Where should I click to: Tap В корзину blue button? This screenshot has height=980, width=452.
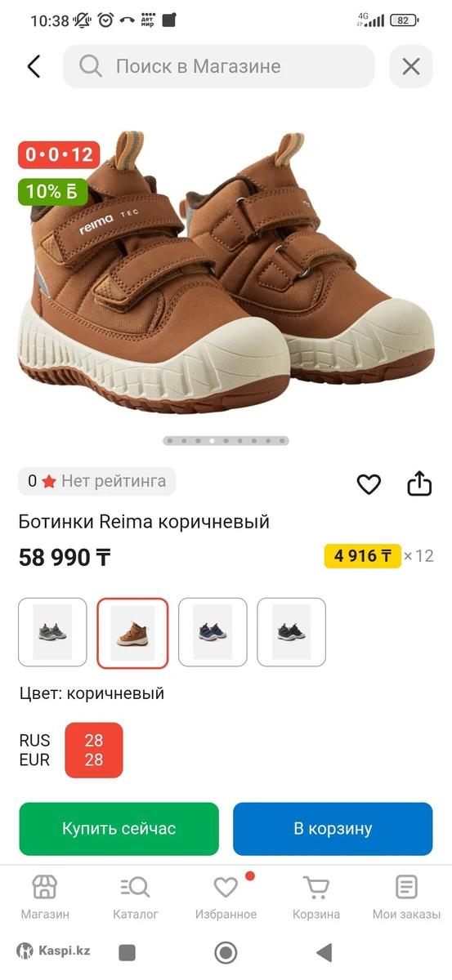click(x=333, y=829)
